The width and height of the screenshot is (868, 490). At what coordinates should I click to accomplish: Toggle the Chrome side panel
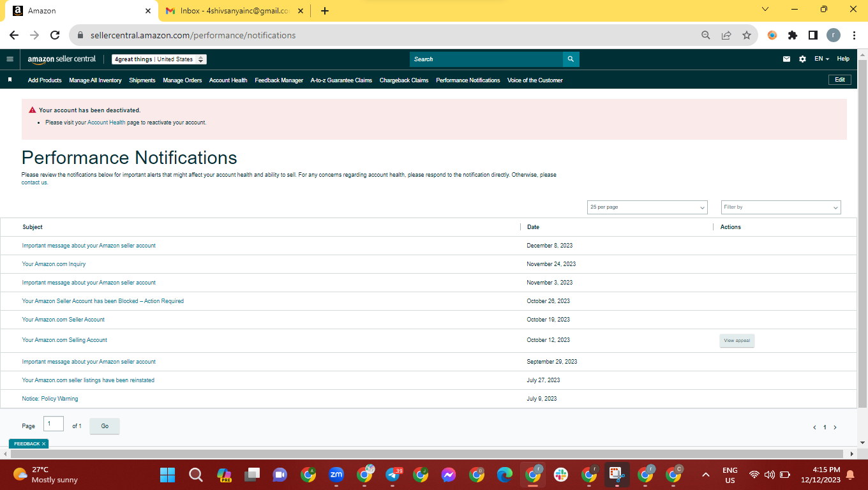tap(813, 36)
